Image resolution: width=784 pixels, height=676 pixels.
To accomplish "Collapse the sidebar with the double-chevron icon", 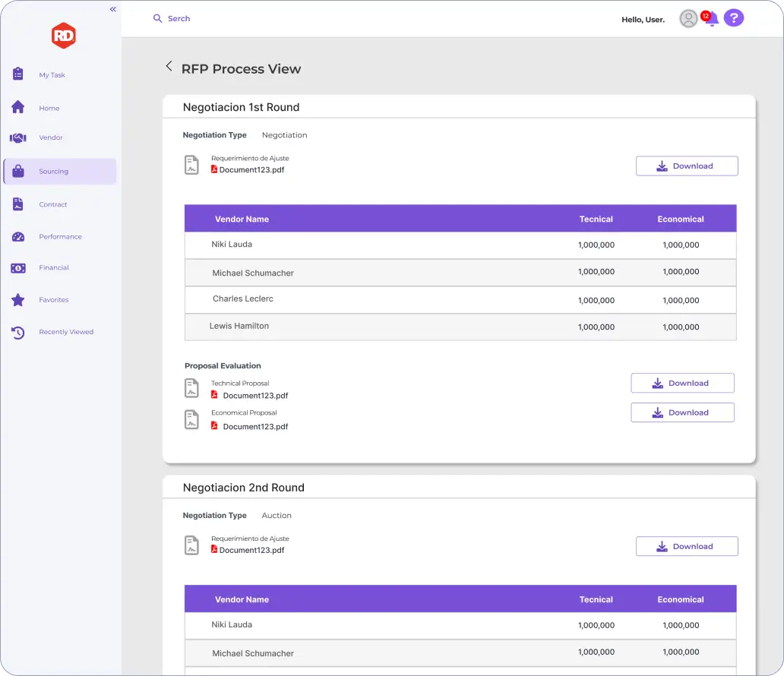I will click(x=113, y=9).
